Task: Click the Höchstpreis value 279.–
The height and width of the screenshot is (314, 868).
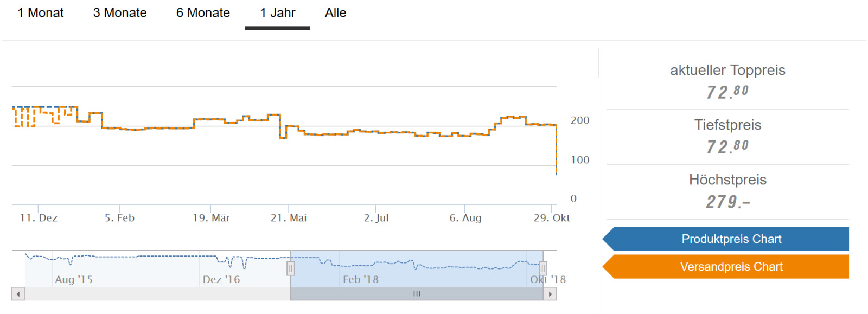Action: pos(727,202)
